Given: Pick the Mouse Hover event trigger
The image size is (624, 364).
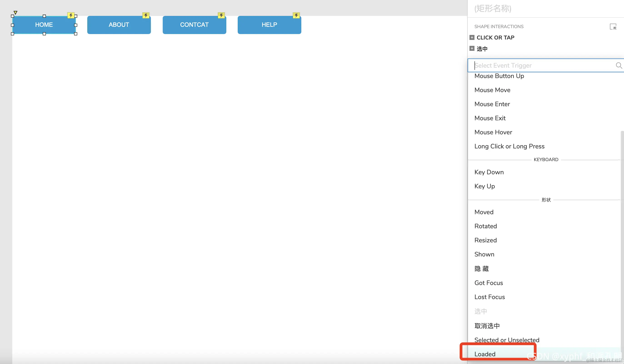Looking at the screenshot, I should [493, 132].
